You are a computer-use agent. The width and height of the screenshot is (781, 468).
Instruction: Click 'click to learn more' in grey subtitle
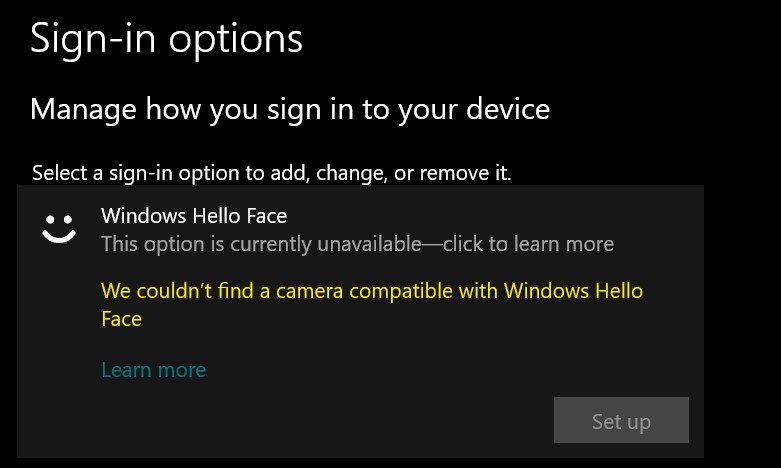pyautogui.click(x=528, y=244)
